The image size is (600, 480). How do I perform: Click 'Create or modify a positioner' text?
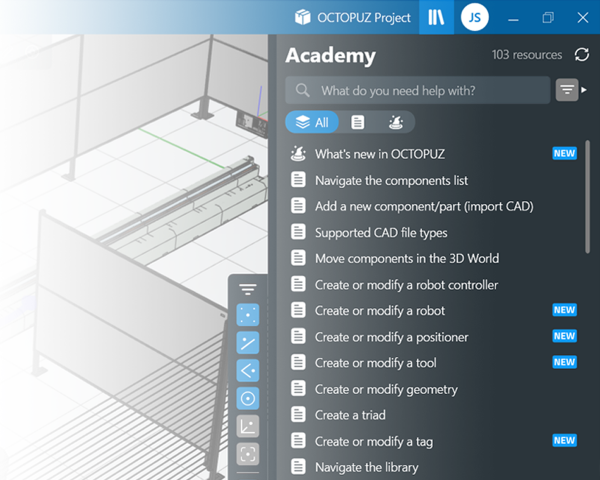391,337
